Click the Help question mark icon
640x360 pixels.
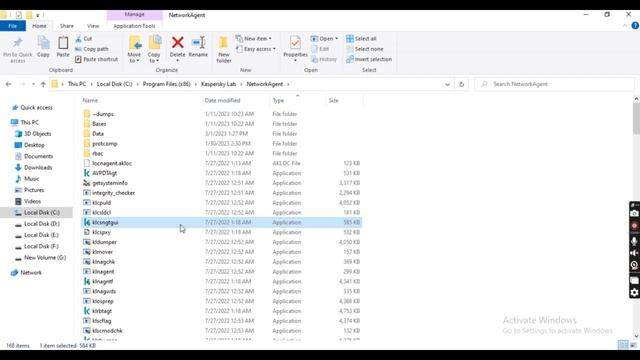point(635,26)
